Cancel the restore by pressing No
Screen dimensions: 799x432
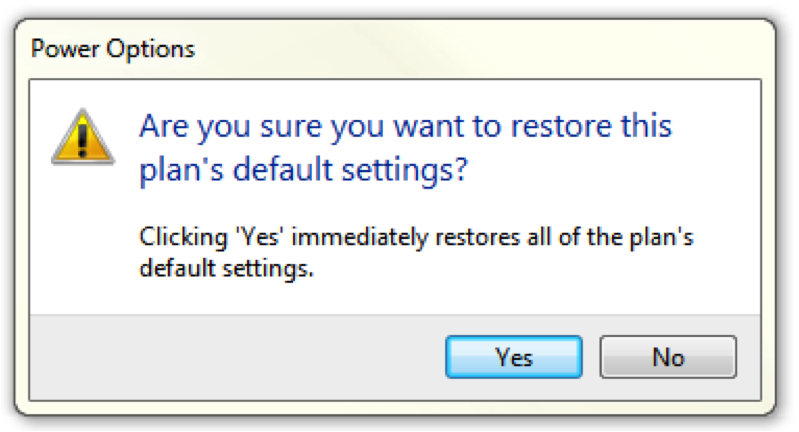click(x=668, y=357)
